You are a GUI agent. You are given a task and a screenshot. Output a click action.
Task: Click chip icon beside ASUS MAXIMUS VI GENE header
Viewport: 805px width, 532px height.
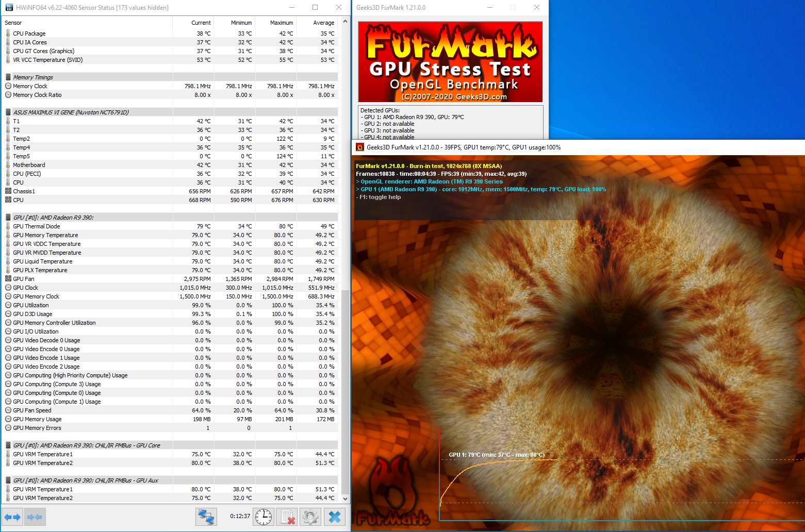coord(8,112)
